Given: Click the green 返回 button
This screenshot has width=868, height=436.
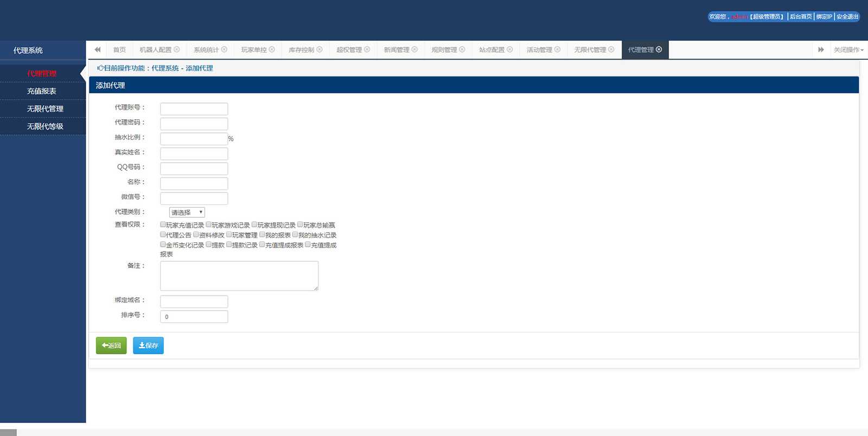Looking at the screenshot, I should [x=111, y=345].
